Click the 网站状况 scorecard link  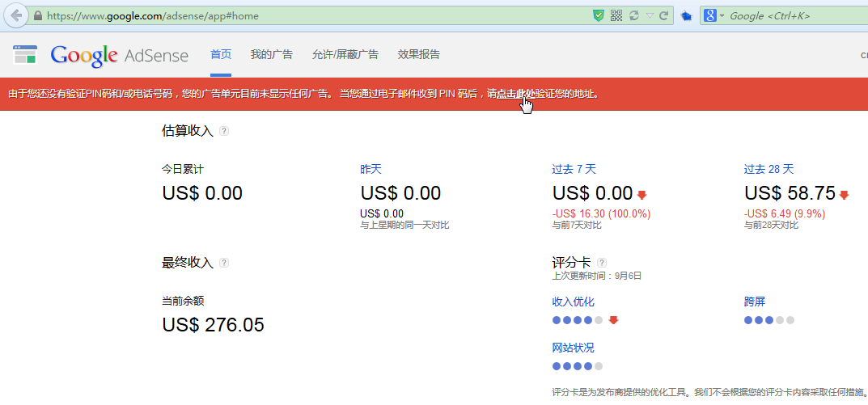573,348
